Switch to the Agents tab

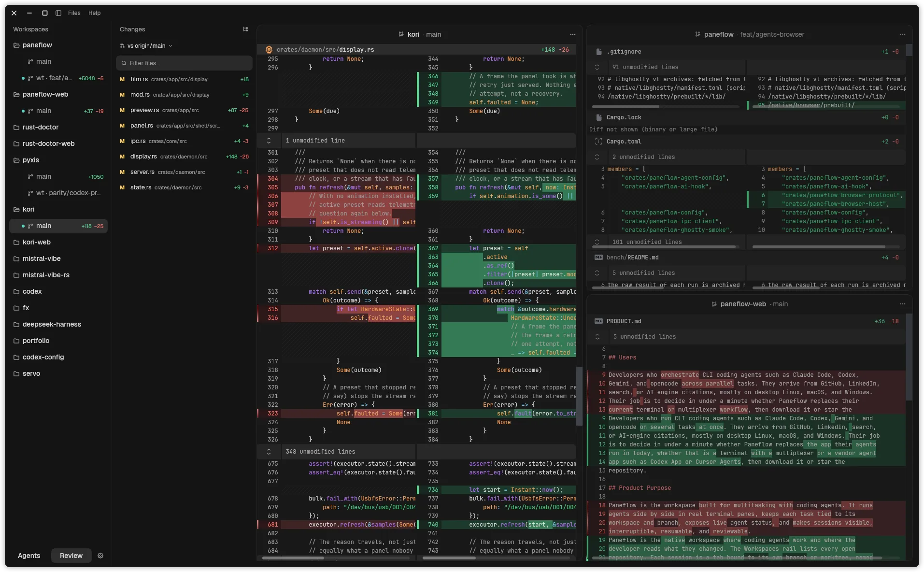pos(29,556)
